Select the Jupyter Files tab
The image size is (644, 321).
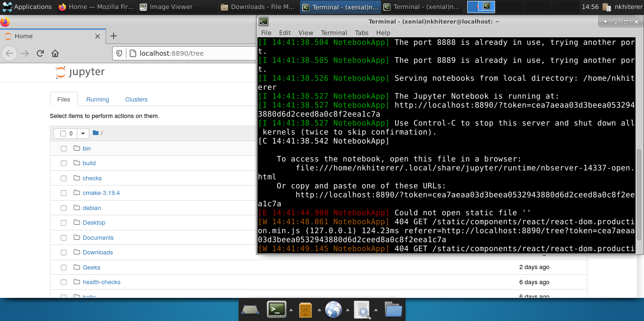[64, 100]
